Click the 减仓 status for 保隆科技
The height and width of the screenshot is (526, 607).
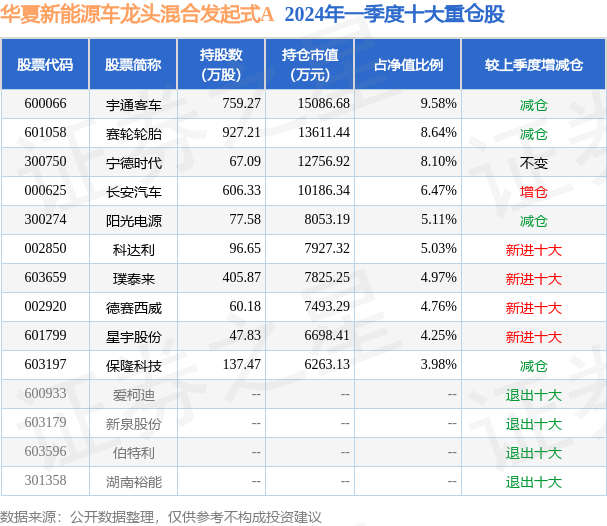(533, 366)
